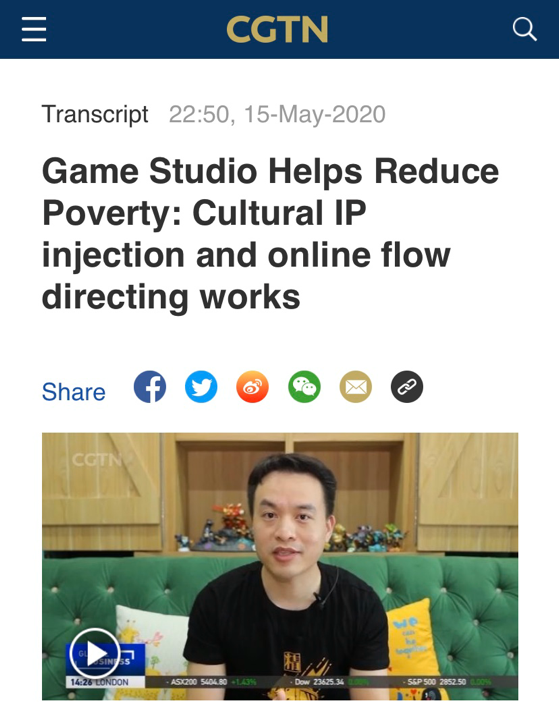Play the interview video
This screenshot has height=706, width=559.
[95, 653]
